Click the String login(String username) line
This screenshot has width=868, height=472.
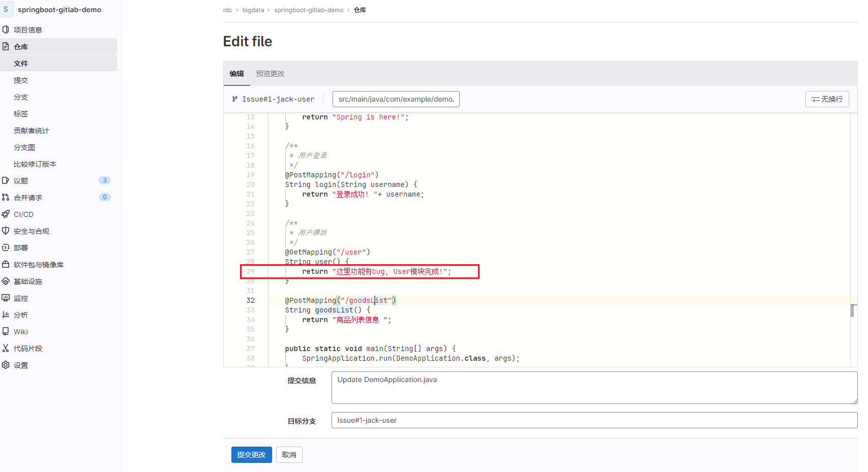(x=351, y=184)
